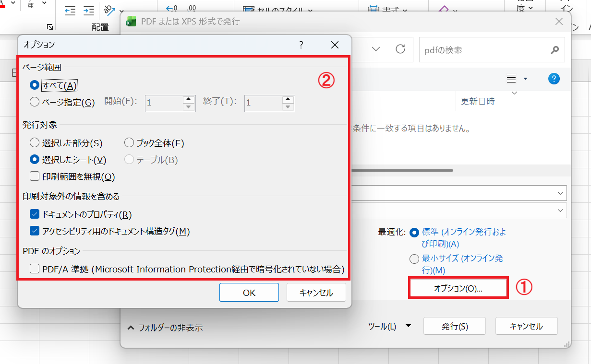Expand the address bar path dropdown chevron
Image resolution: width=591 pixels, height=364 pixels.
(376, 49)
